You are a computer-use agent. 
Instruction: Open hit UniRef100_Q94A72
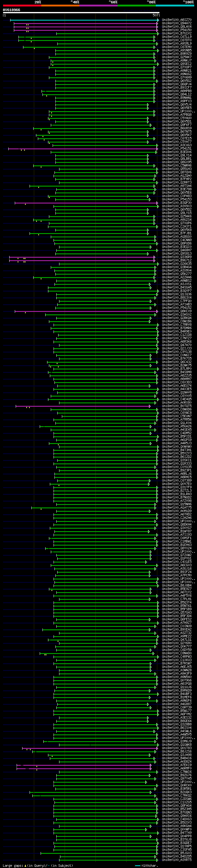click(x=176, y=23)
